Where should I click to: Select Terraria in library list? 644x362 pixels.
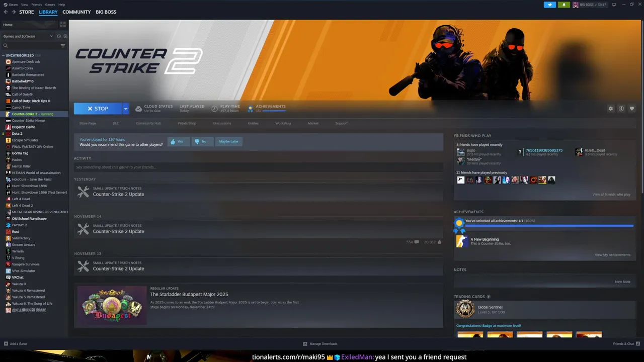pyautogui.click(x=18, y=251)
